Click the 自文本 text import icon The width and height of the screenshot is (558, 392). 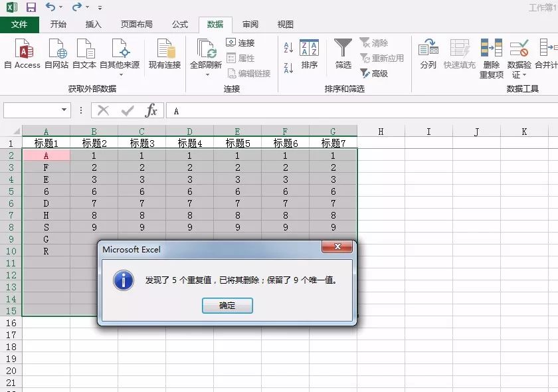click(x=84, y=56)
